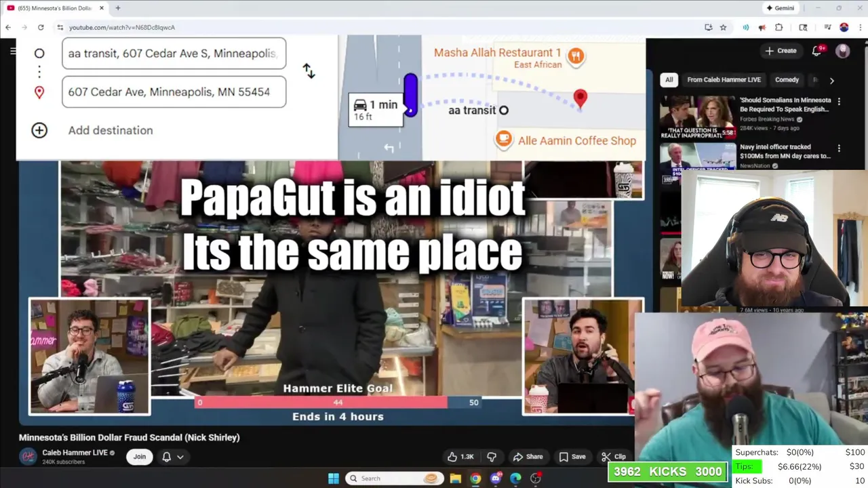This screenshot has width=868, height=488.
Task: Save the video to playlist
Action: (x=572, y=457)
